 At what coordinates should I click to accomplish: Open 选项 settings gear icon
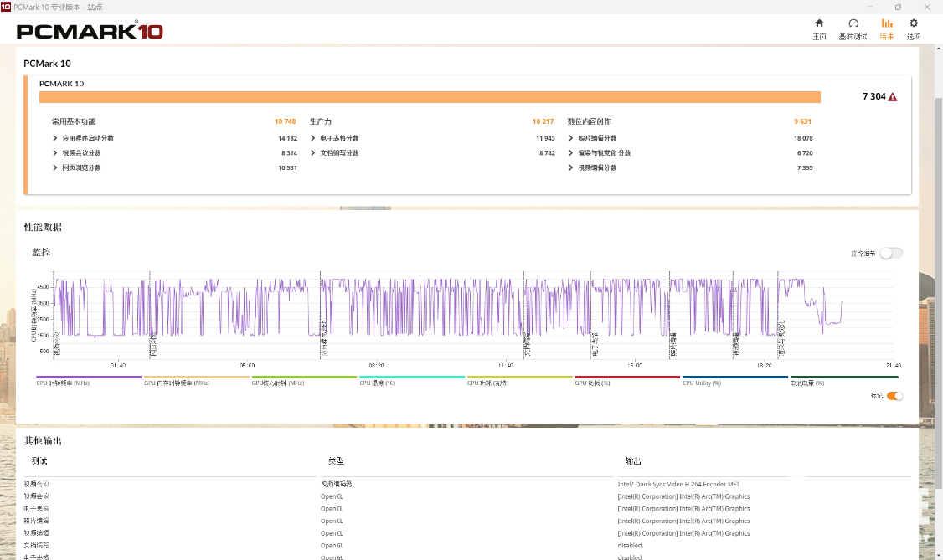[914, 23]
